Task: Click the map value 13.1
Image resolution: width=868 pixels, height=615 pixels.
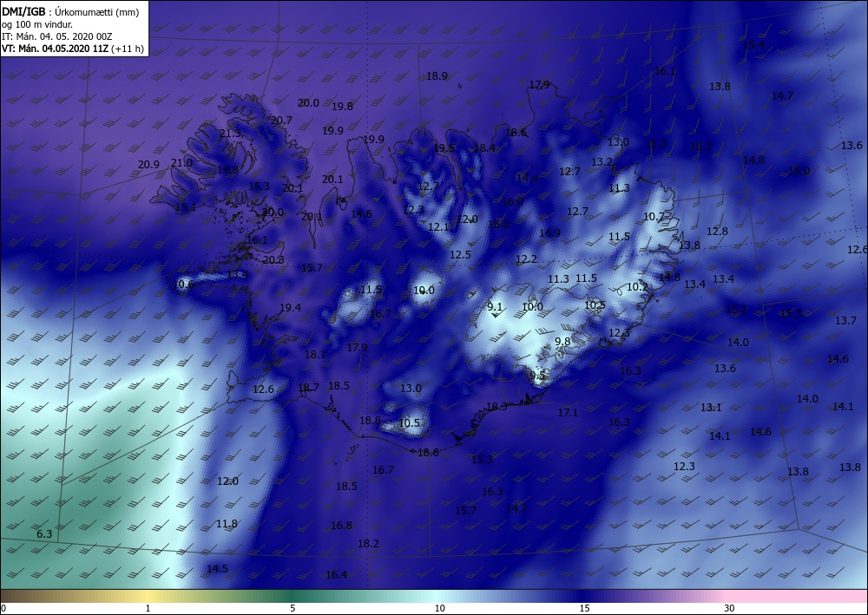Action: coord(711,407)
